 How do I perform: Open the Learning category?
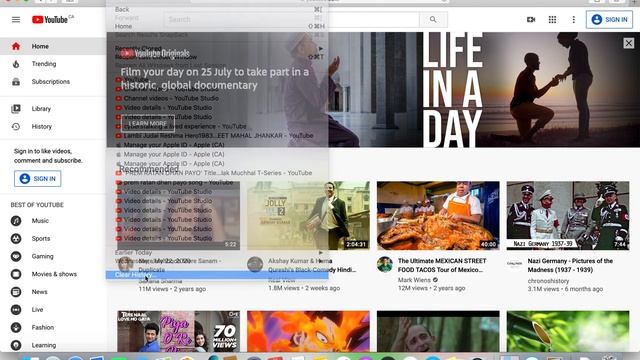pyautogui.click(x=53, y=345)
